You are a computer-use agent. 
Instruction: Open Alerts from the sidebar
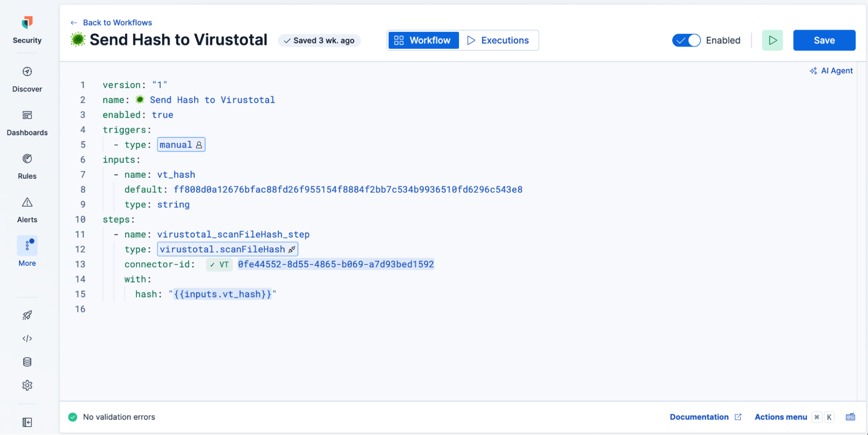click(27, 210)
